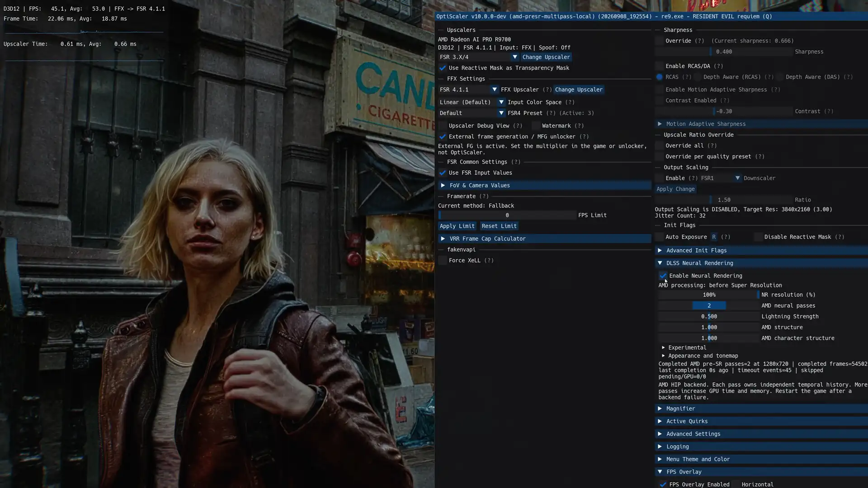Click the 'Current method: Fallback' text

pyautogui.click(x=476, y=206)
